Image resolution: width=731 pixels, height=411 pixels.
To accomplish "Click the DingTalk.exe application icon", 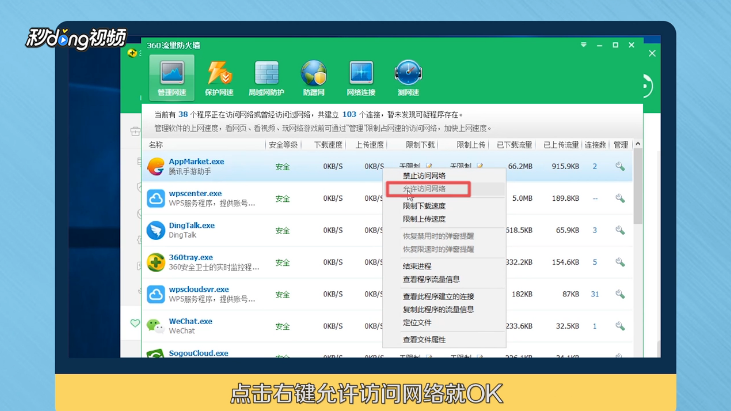I will point(156,230).
